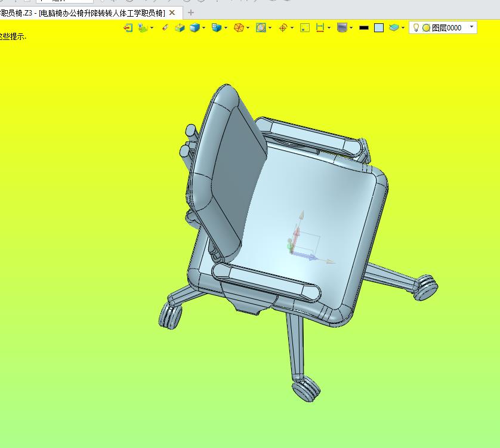Expand the crosshair target dropdown arrow
Screen dimensions: 500x448
(x=292, y=28)
